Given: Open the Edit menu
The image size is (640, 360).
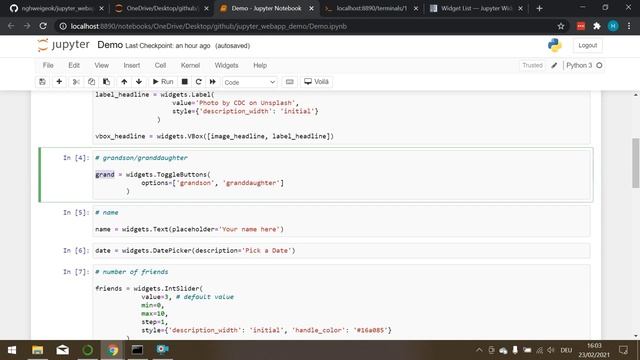Looking at the screenshot, I should [x=74, y=65].
